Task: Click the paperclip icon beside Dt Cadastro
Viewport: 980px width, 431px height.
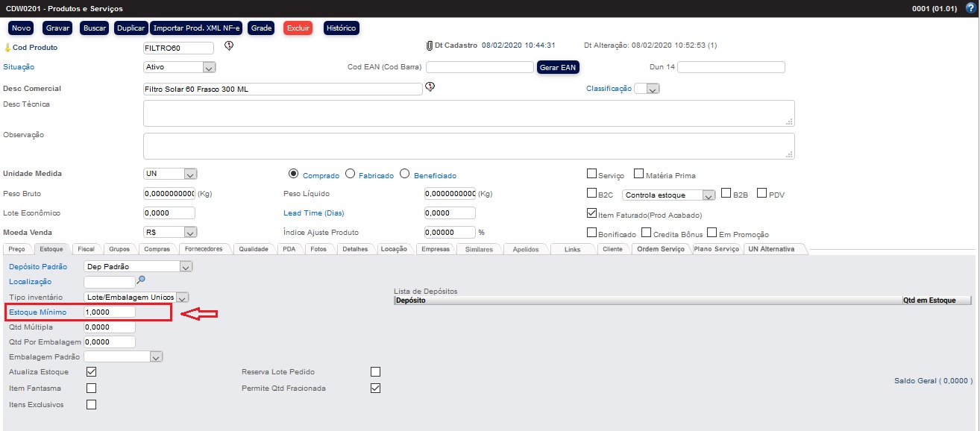Action: pyautogui.click(x=429, y=45)
